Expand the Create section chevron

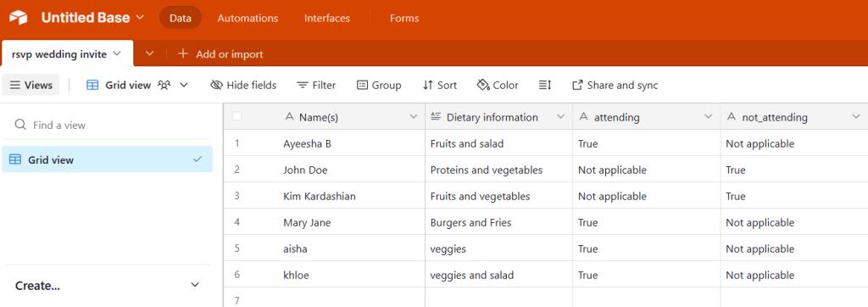point(194,285)
